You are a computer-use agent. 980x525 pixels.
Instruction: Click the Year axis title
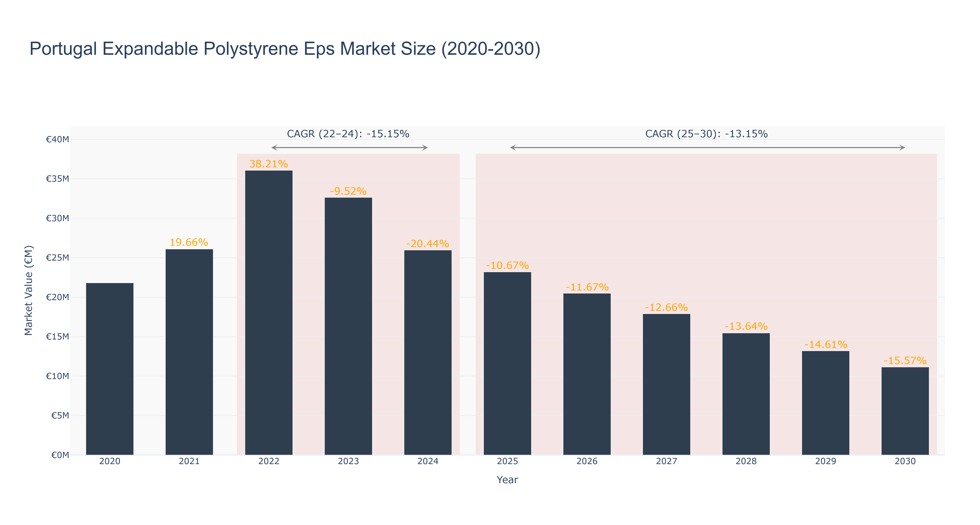coord(507,480)
